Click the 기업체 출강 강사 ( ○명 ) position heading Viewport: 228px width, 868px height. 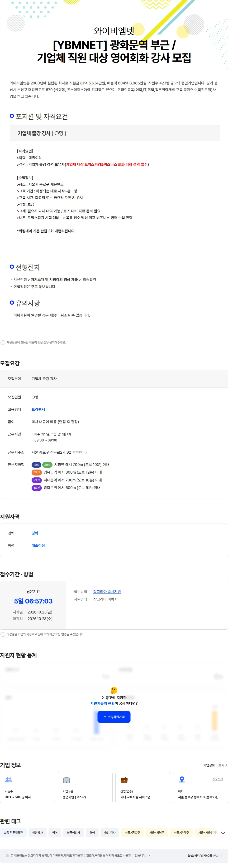(x=42, y=133)
